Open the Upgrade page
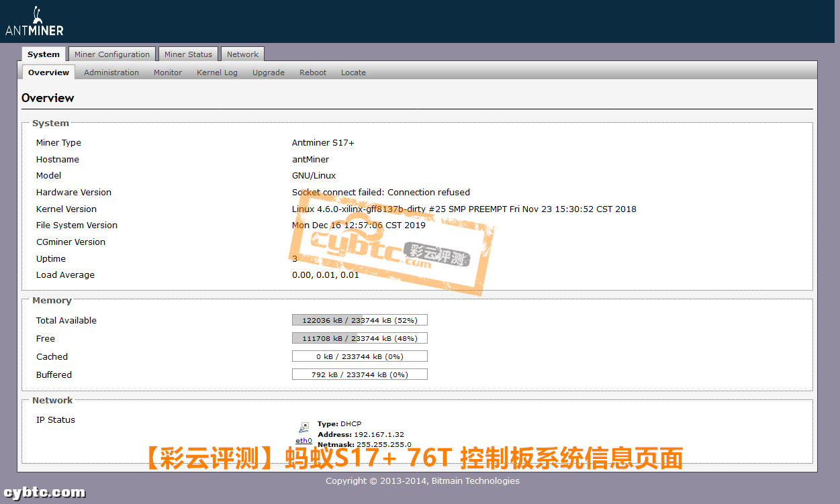The height and width of the screenshot is (504, 840). [x=268, y=72]
